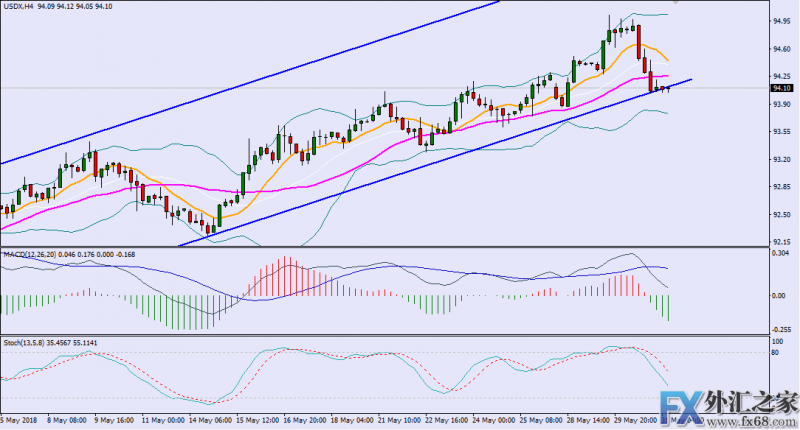Screen dimensions: 800x430
Task: Click the MACD 0.304 scale label
Action: pyautogui.click(x=782, y=254)
